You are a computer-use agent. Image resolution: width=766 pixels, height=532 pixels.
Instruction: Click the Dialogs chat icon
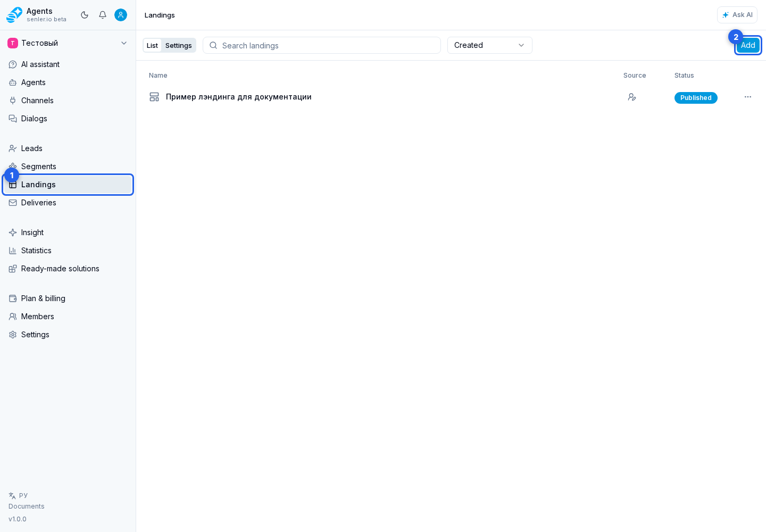[x=13, y=119]
